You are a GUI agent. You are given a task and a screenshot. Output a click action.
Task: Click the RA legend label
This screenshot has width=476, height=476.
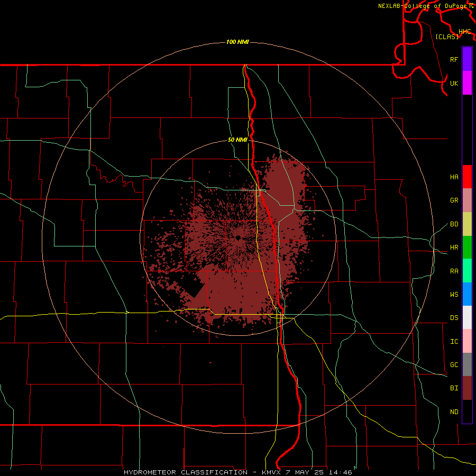click(454, 271)
